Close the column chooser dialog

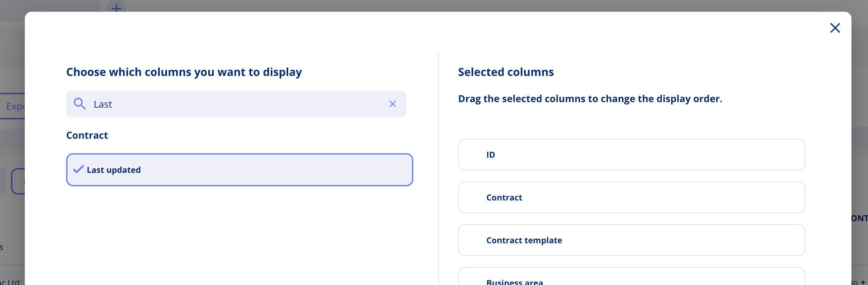coord(835,28)
